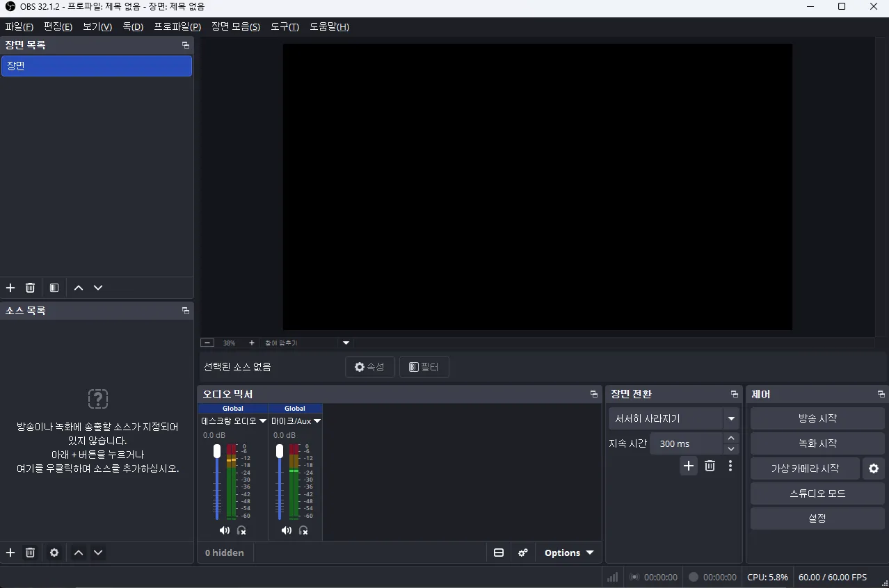Click '0 hidden' label in audio mixer

click(225, 553)
